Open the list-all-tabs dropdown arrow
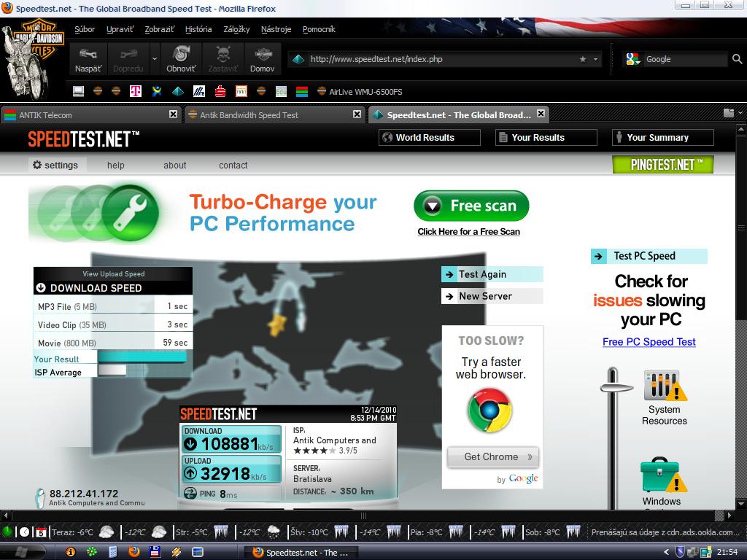This screenshot has width=747, height=560. 740,113
